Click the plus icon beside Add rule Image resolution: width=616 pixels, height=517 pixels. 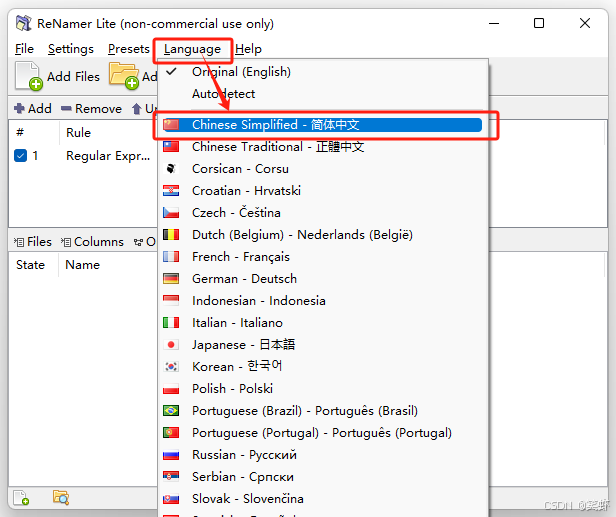click(x=19, y=108)
